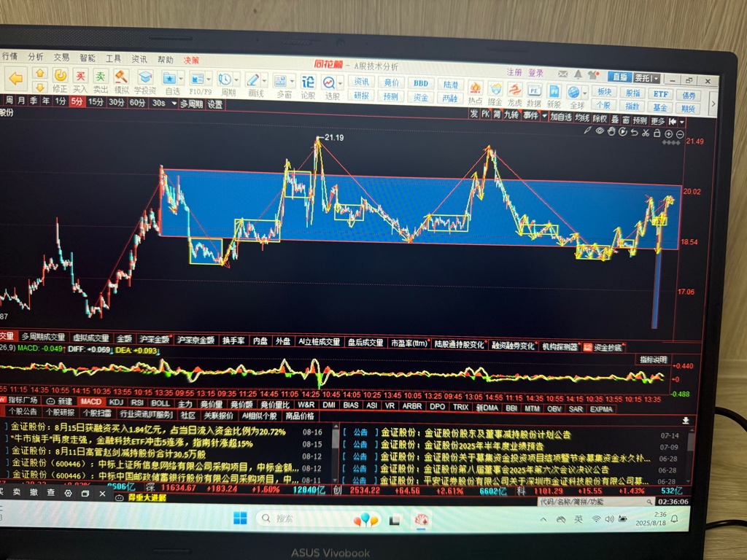Select the 画线 pencil drawing icon
This screenshot has height=560, width=747.
[x=252, y=79]
